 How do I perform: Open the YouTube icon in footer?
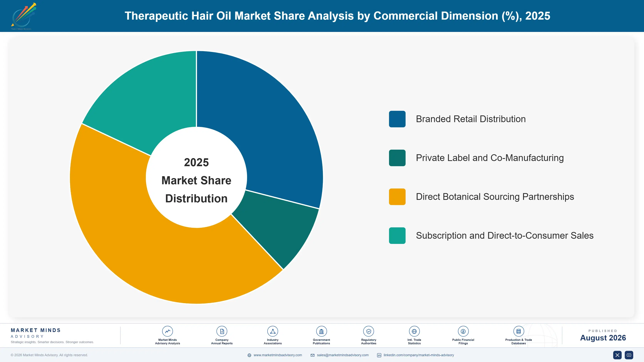tap(629, 355)
